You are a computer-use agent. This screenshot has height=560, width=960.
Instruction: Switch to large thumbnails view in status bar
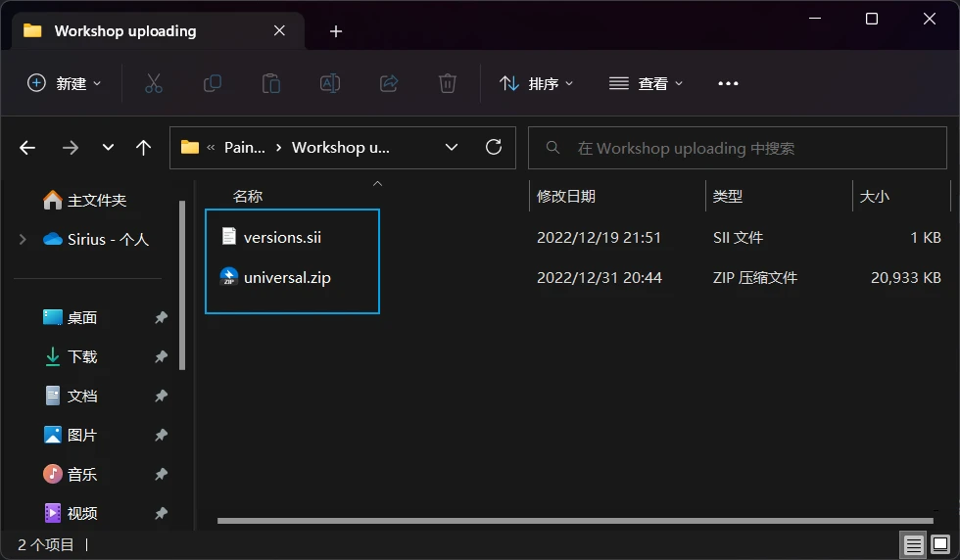(940, 544)
